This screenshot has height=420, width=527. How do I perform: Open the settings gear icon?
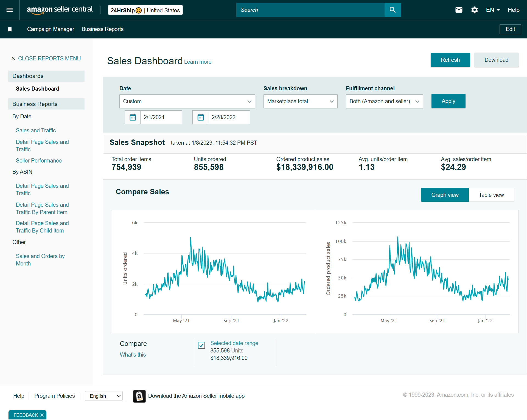tap(475, 10)
